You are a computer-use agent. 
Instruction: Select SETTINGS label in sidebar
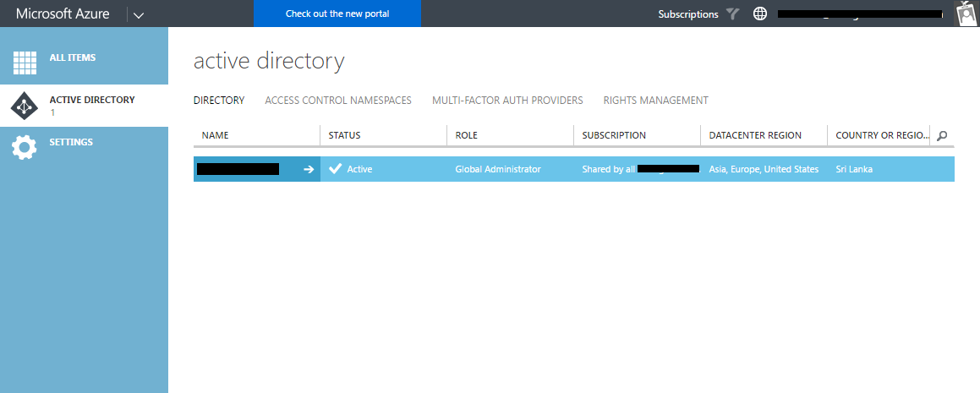tap(71, 143)
